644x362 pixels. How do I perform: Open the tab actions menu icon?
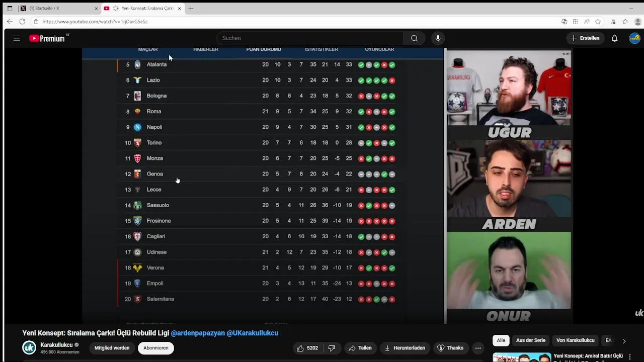[x=10, y=9]
